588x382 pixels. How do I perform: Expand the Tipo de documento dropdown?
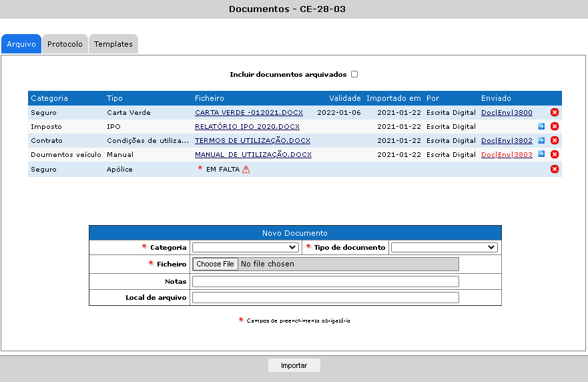[444, 247]
